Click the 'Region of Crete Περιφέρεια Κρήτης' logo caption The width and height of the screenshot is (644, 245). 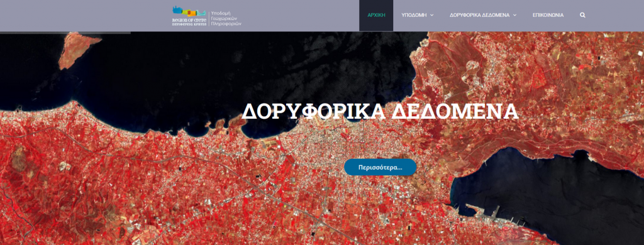(189, 23)
